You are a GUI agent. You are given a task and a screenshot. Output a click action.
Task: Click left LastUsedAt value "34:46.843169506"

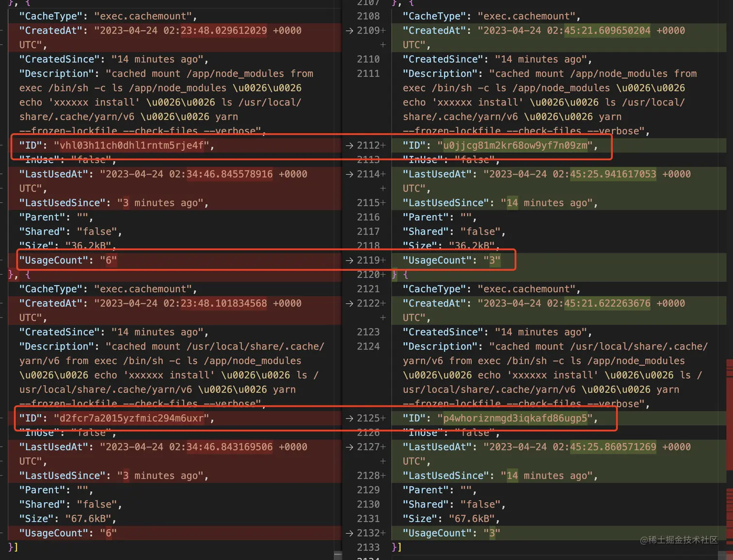click(x=229, y=447)
